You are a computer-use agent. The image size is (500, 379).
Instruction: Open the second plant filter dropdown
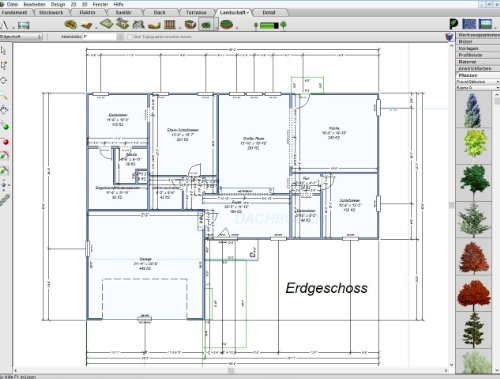[478, 88]
